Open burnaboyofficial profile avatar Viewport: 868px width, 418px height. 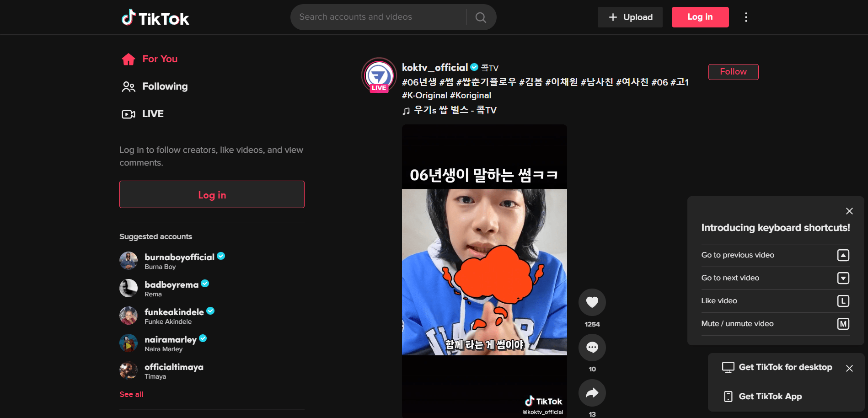tap(129, 261)
